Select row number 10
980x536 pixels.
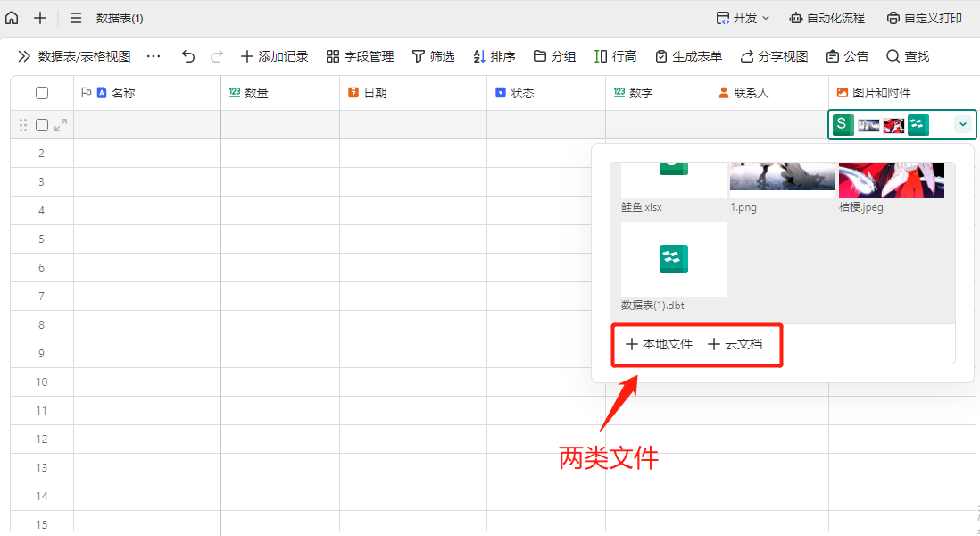(x=41, y=382)
